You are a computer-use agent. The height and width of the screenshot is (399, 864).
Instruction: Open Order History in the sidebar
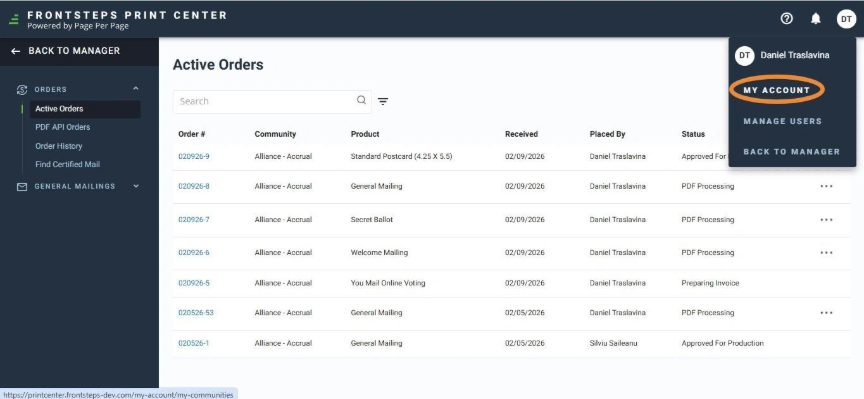59,146
